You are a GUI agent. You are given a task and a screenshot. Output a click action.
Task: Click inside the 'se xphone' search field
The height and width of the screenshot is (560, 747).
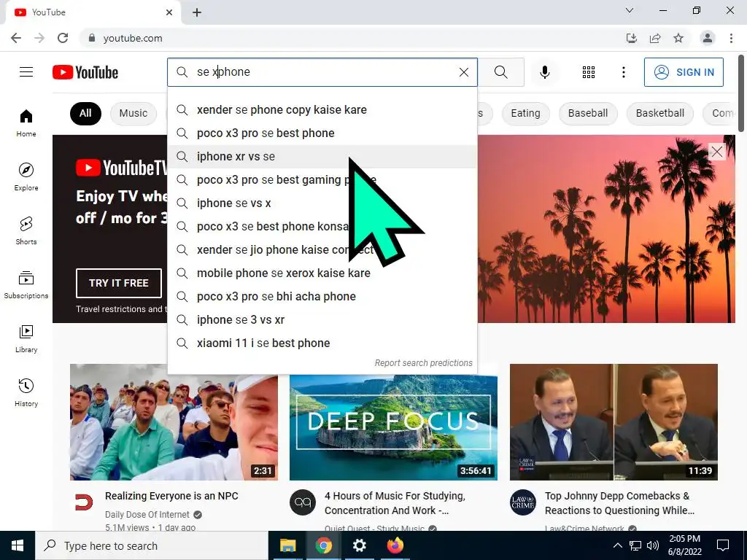coord(324,72)
